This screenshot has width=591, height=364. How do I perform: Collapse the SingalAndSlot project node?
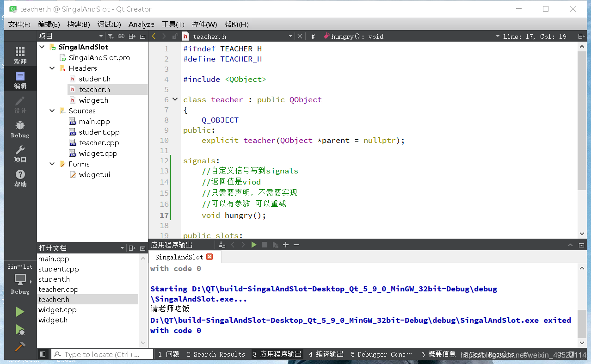click(42, 47)
